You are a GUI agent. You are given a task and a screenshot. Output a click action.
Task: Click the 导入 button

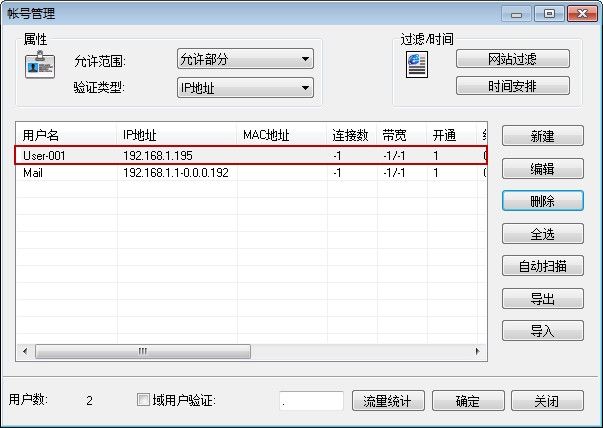(543, 331)
